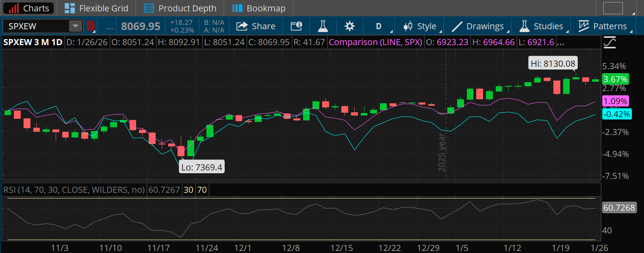Click the RSI 30 oversold value
Image resolution: width=644 pixels, height=253 pixels.
click(189, 190)
